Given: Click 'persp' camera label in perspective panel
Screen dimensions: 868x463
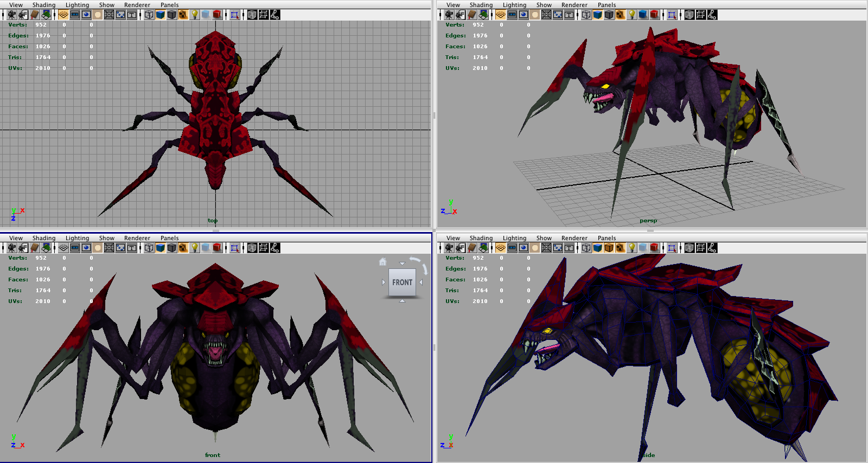Looking at the screenshot, I should 648,221.
